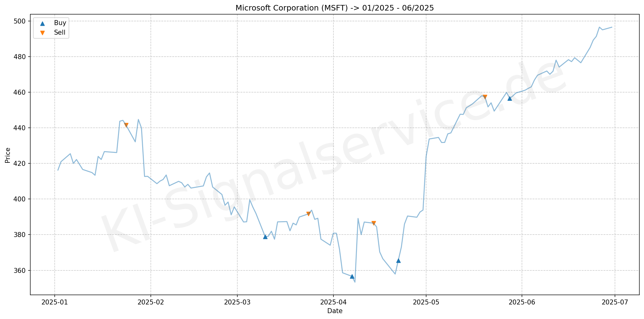The width and height of the screenshot is (644, 319).
Task: Select the buy marker near 379 in March
Action: (x=265, y=237)
